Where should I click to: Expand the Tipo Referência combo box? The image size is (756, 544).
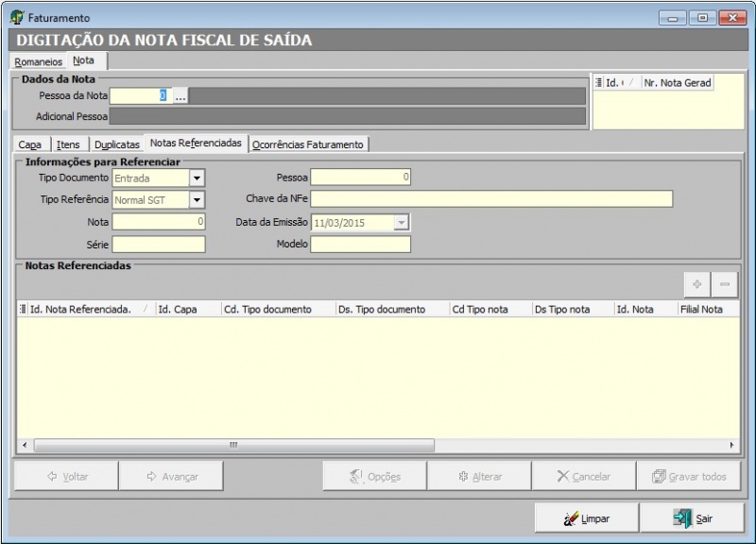[197, 199]
